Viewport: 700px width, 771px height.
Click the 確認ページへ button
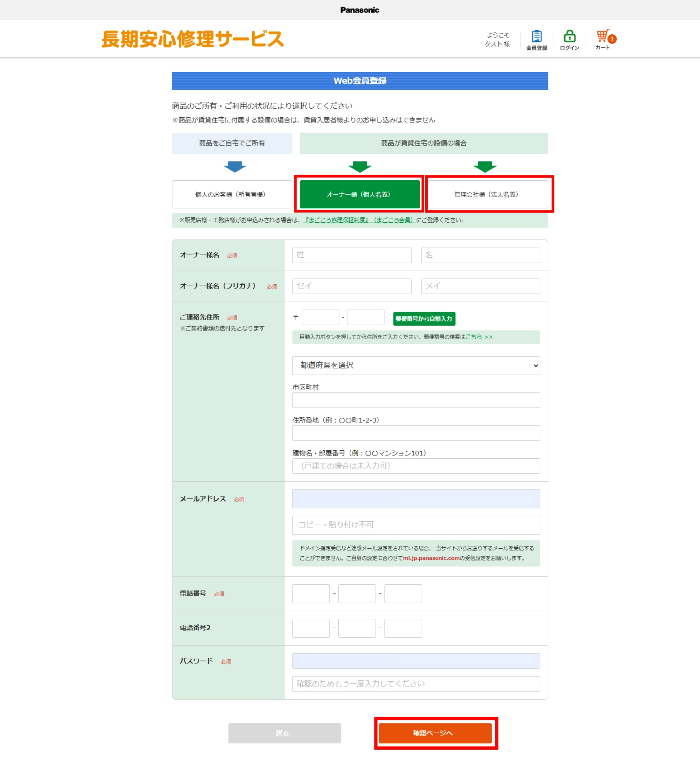[x=435, y=733]
